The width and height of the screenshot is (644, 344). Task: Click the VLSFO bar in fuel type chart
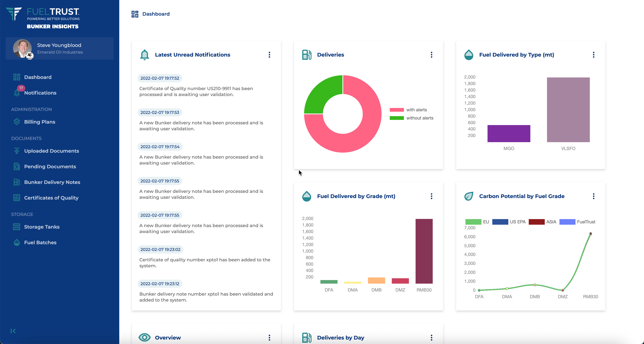tap(568, 110)
